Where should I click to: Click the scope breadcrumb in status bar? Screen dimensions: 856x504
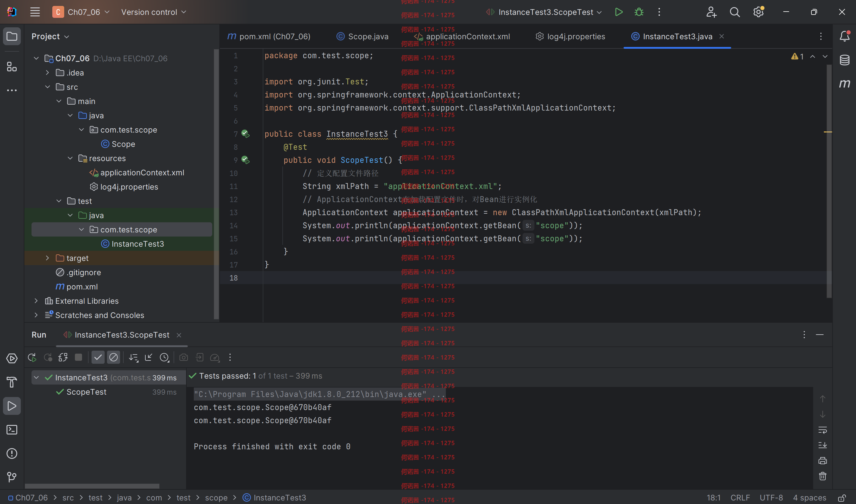point(216,498)
